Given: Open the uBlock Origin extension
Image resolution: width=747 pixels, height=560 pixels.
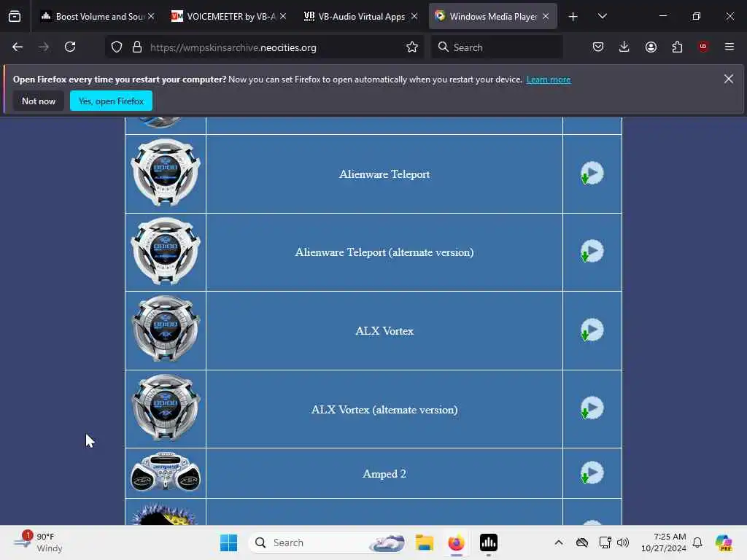Looking at the screenshot, I should pyautogui.click(x=703, y=47).
